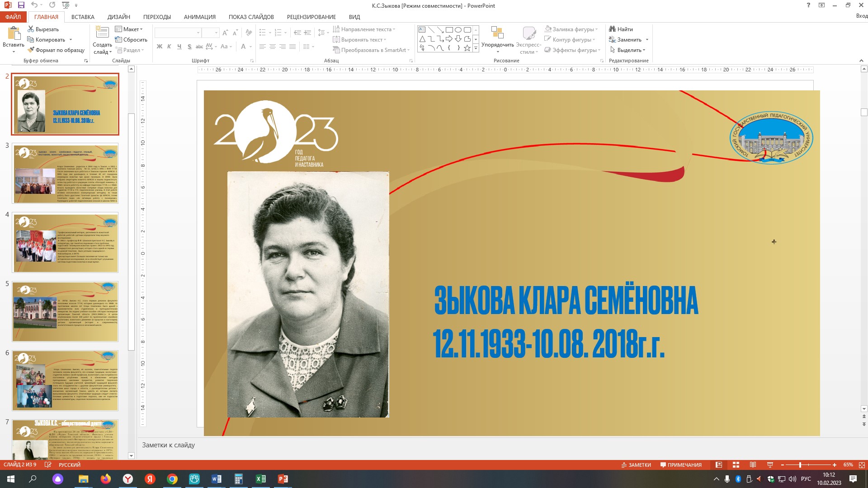Switch to the ПЕРЕХОДЫ (Transitions) tab
The height and width of the screenshot is (488, 868).
pyautogui.click(x=157, y=17)
